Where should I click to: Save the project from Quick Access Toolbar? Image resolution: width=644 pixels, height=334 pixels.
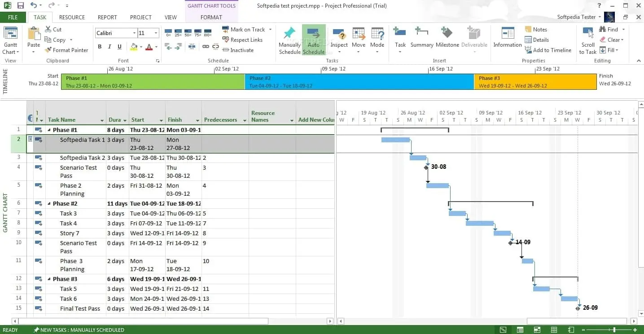21,6
